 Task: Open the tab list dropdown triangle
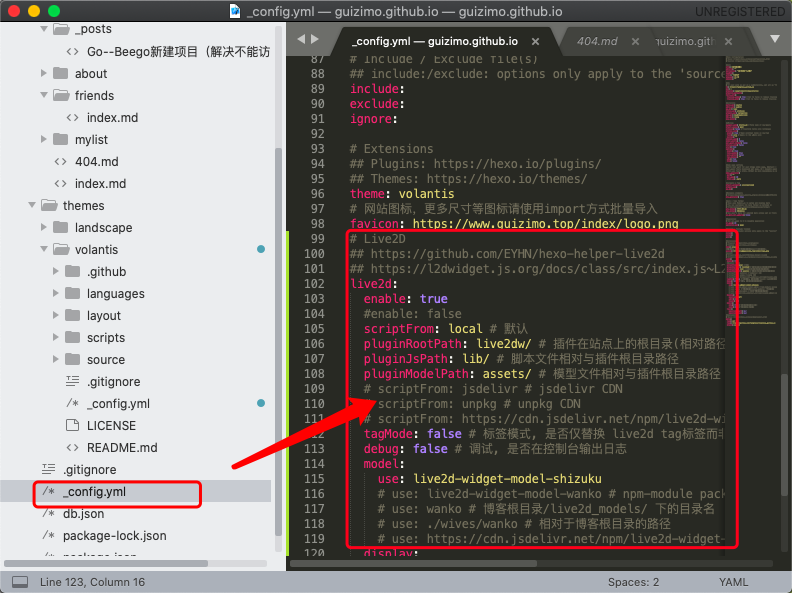(x=775, y=39)
